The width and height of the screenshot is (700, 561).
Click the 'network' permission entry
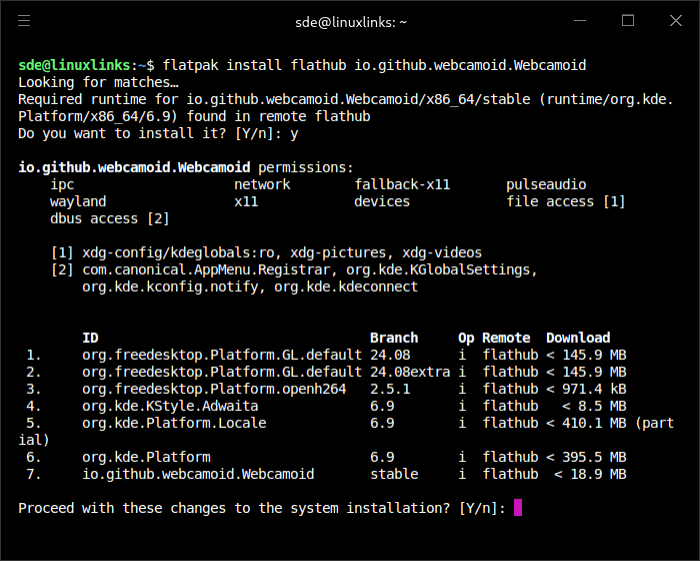pos(262,184)
